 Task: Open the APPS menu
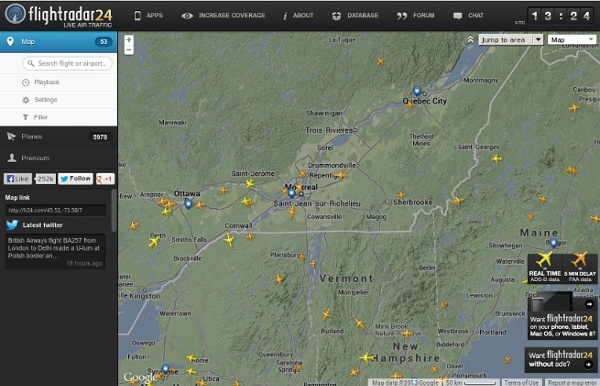pyautogui.click(x=148, y=15)
